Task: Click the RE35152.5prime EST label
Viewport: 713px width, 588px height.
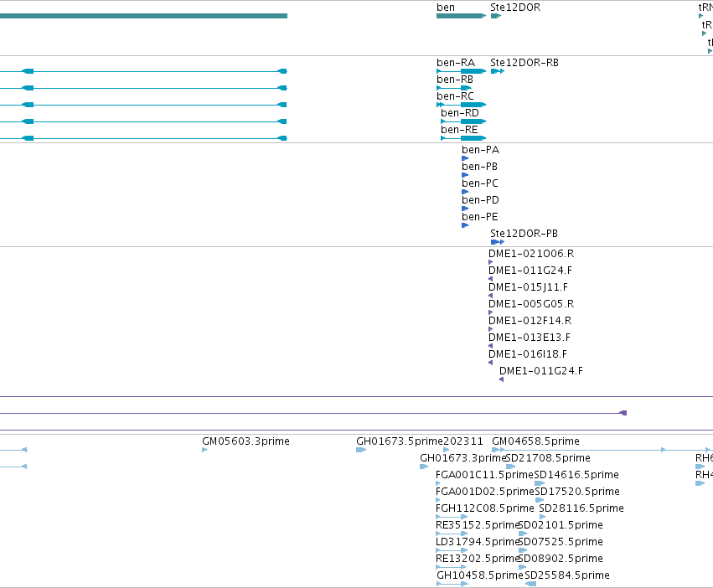Action: (x=477, y=525)
